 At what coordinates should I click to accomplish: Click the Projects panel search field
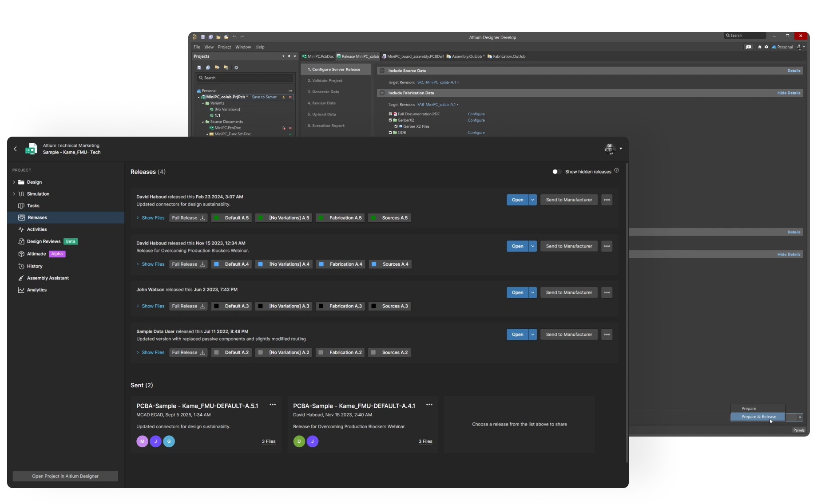pos(245,78)
